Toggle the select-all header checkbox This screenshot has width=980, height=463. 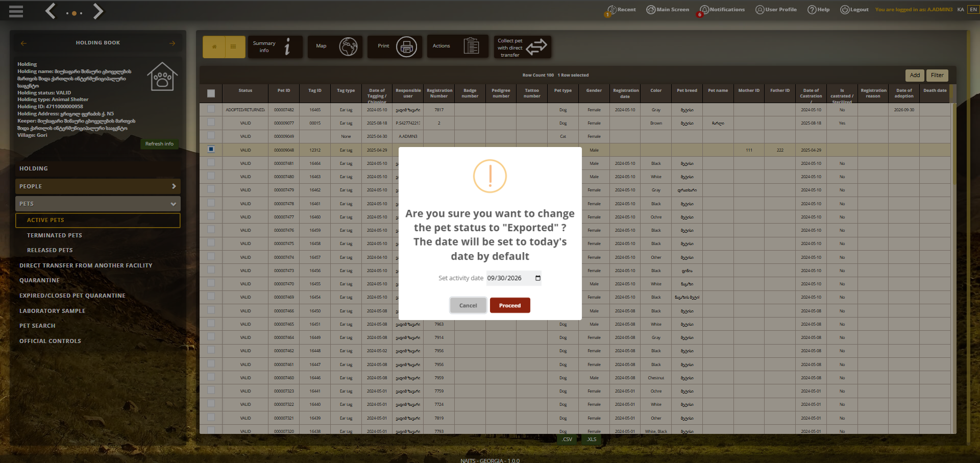coord(211,93)
